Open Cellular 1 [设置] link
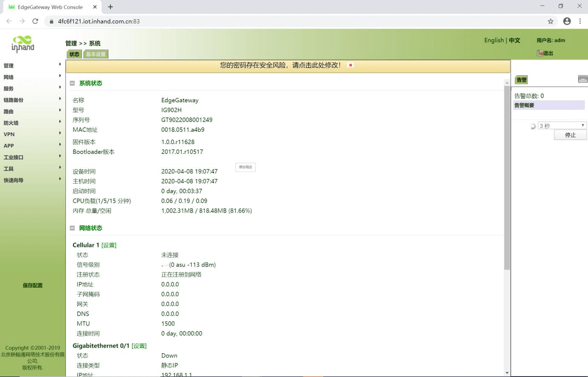This screenshot has width=588, height=377. (109, 245)
